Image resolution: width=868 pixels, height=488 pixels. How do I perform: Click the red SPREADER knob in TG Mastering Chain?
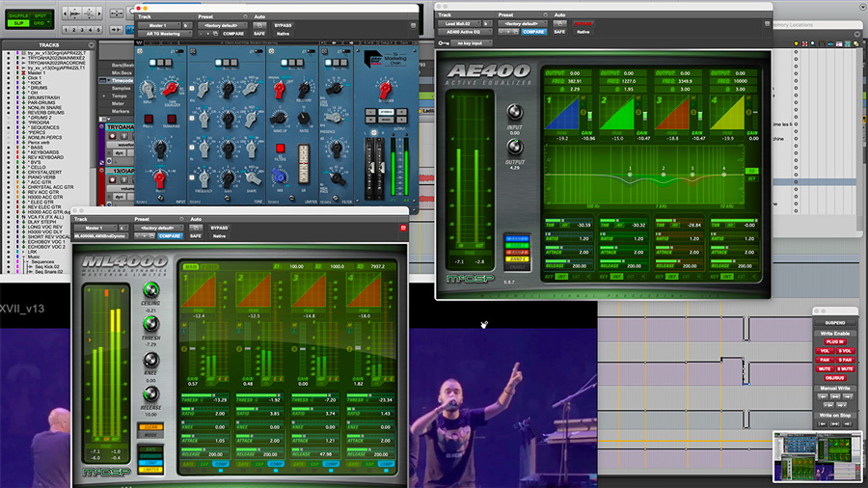click(x=386, y=89)
